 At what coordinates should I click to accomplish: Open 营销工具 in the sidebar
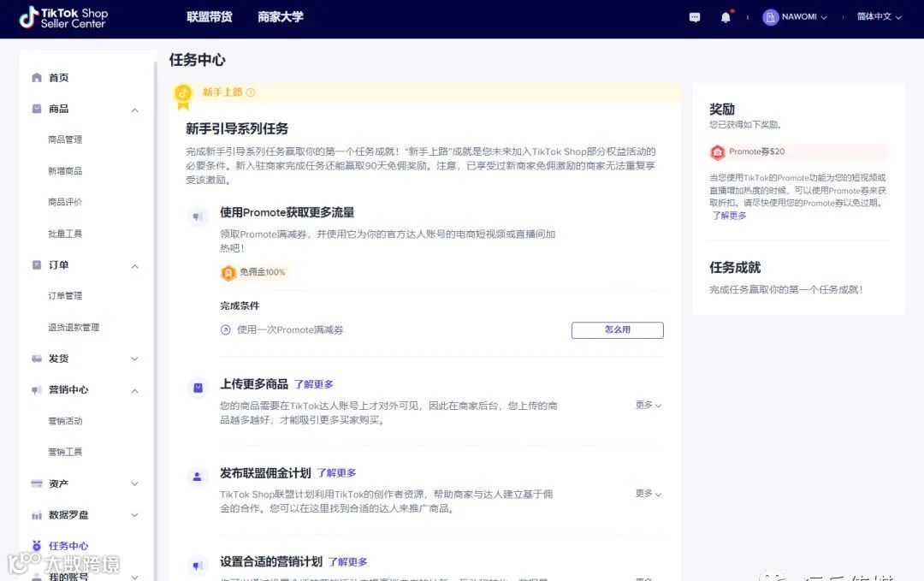65,452
